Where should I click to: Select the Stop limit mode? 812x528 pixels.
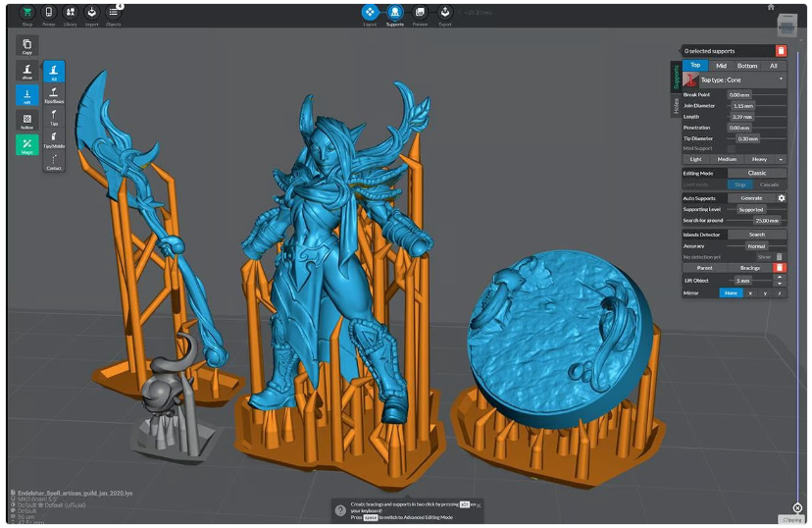(740, 185)
